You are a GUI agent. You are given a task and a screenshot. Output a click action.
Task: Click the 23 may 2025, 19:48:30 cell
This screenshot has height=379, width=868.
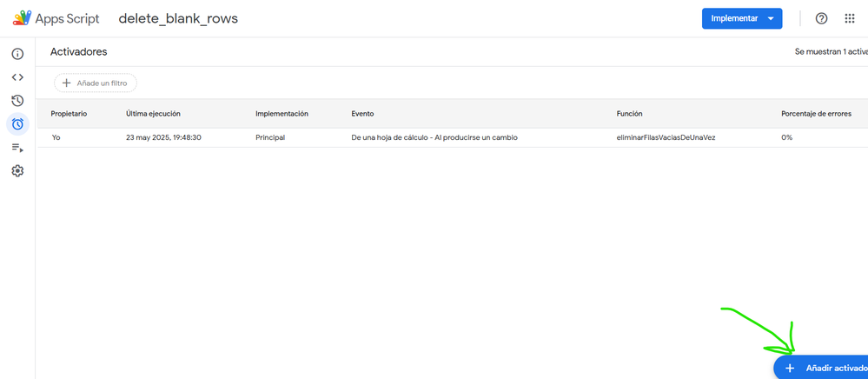click(x=164, y=137)
